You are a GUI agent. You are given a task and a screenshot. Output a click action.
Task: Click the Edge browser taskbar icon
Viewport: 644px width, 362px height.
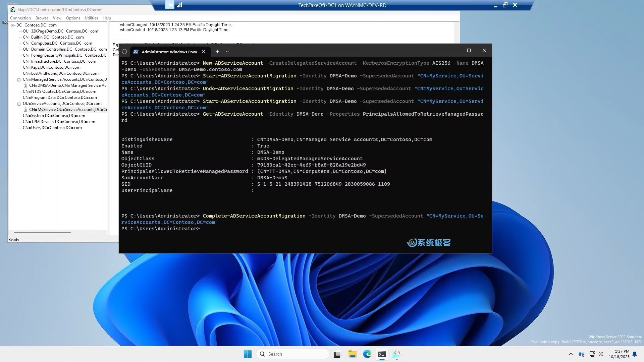tap(367, 354)
